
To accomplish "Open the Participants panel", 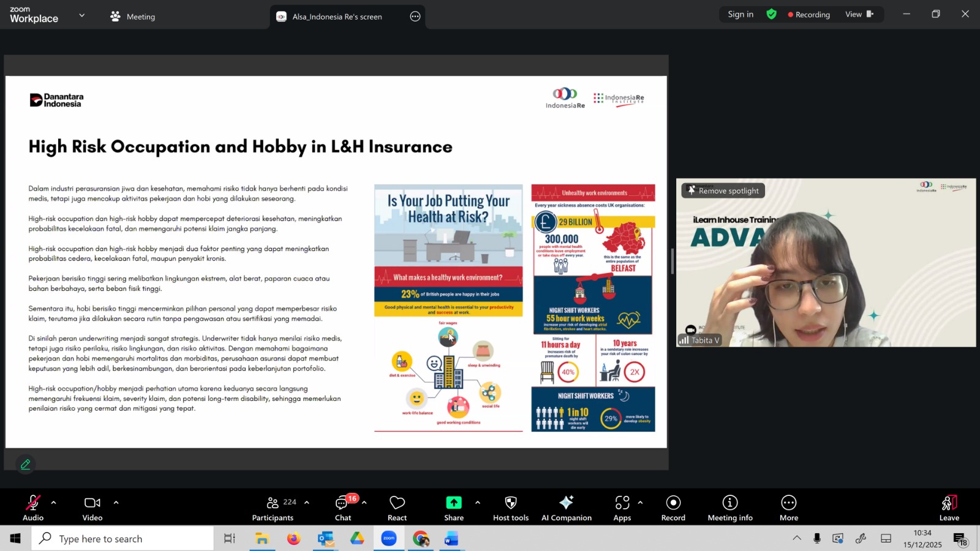I will pos(273,508).
